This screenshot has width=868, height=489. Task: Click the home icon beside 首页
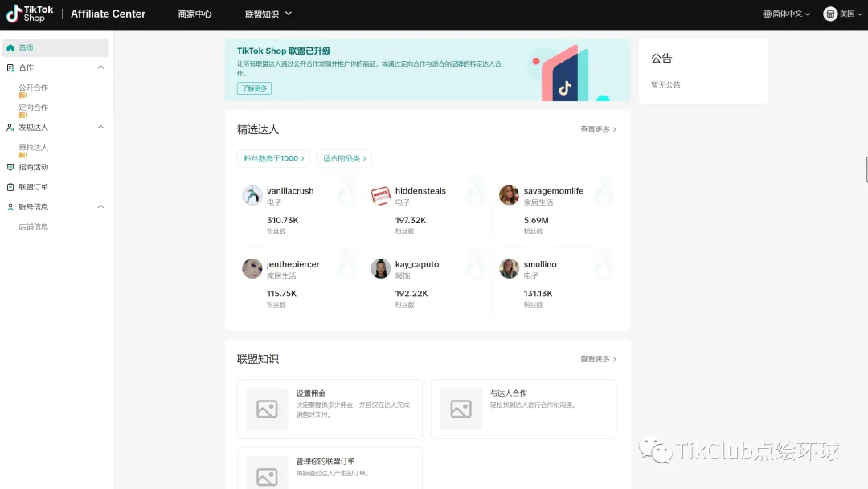[10, 47]
